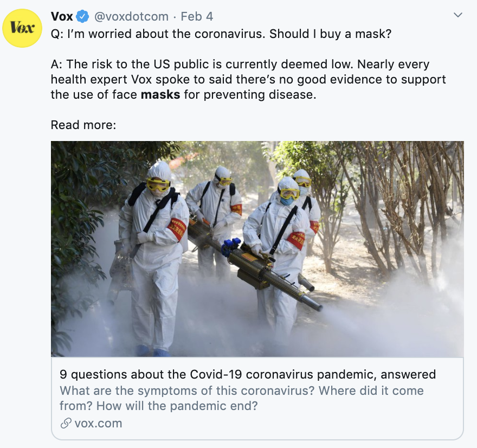This screenshot has width=477, height=448.
Task: Click the 'How will the pandemic end?' line
Action: [177, 406]
